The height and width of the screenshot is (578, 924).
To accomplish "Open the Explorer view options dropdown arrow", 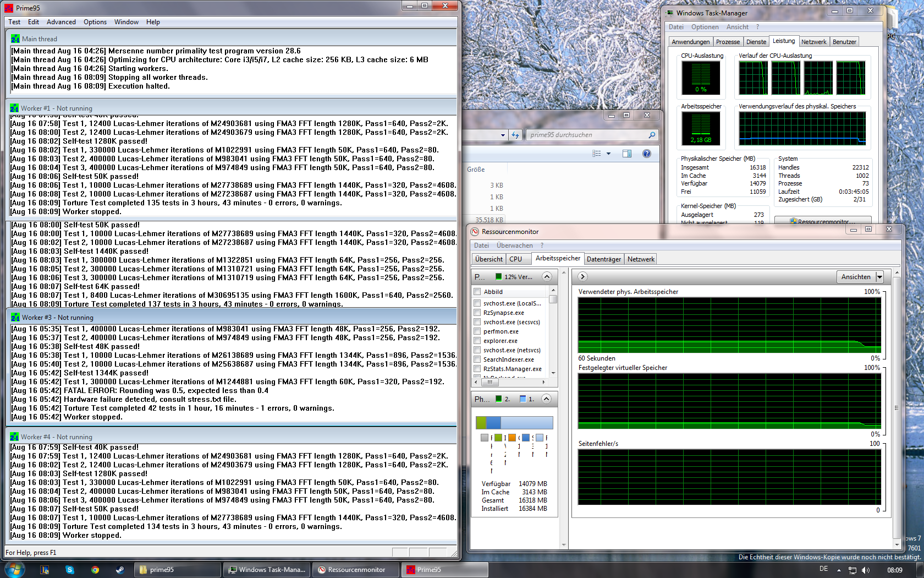I will click(x=608, y=154).
